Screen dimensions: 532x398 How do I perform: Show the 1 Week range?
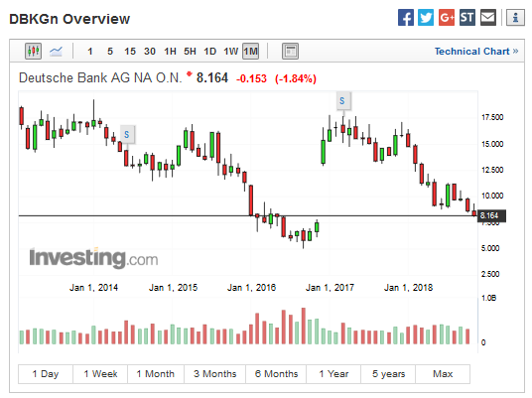click(100, 374)
